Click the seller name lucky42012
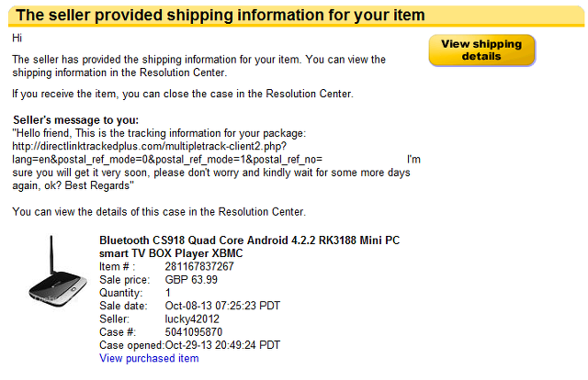588x380 pixels. tap(192, 319)
